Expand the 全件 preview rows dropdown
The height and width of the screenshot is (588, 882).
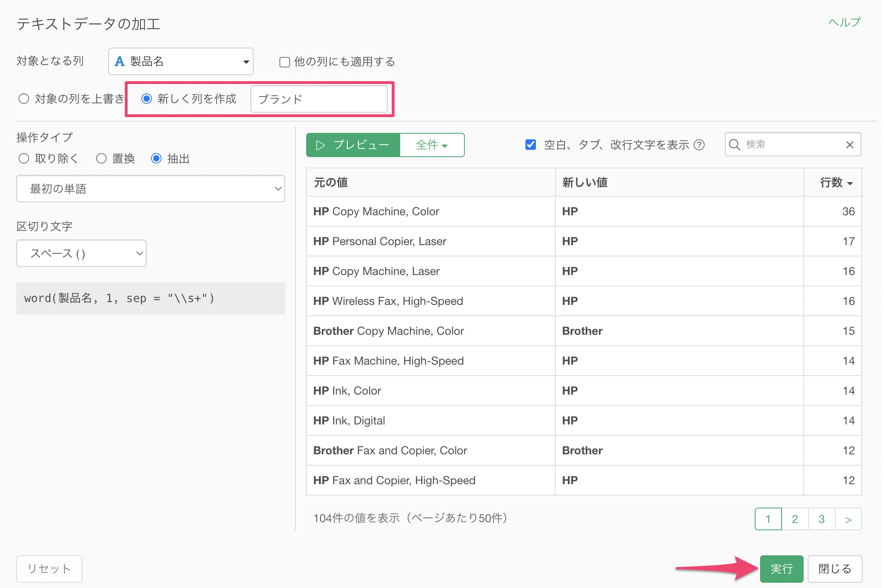432,145
